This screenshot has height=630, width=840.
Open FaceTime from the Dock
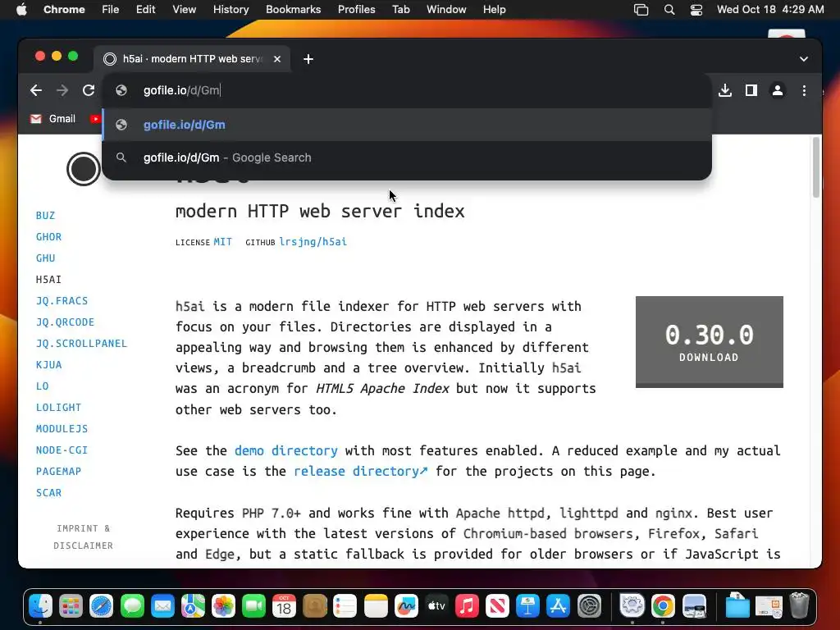tap(254, 606)
